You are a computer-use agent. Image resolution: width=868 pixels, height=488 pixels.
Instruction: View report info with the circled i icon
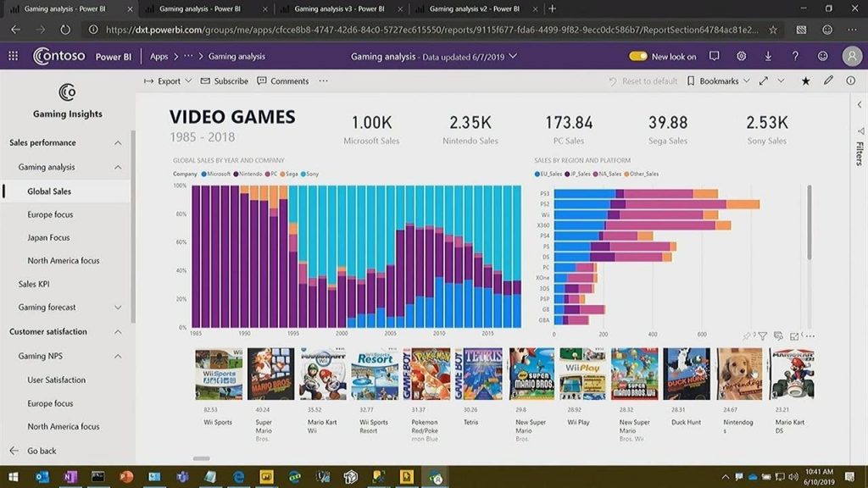[851, 80]
